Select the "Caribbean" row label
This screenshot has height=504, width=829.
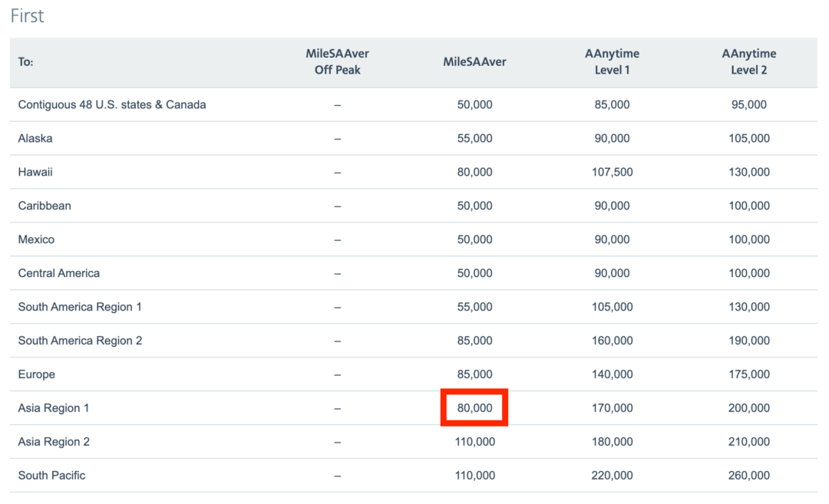click(x=45, y=206)
